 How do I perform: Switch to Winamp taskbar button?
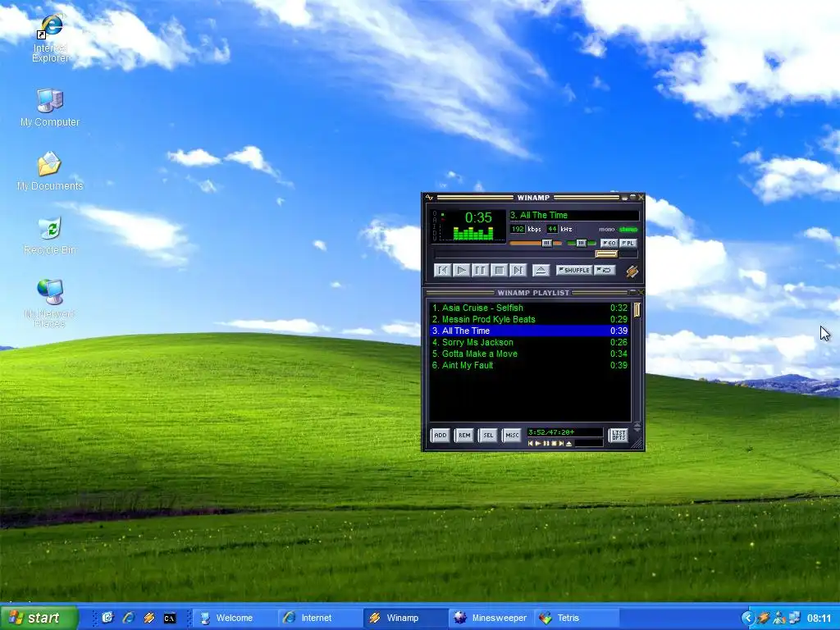point(405,618)
